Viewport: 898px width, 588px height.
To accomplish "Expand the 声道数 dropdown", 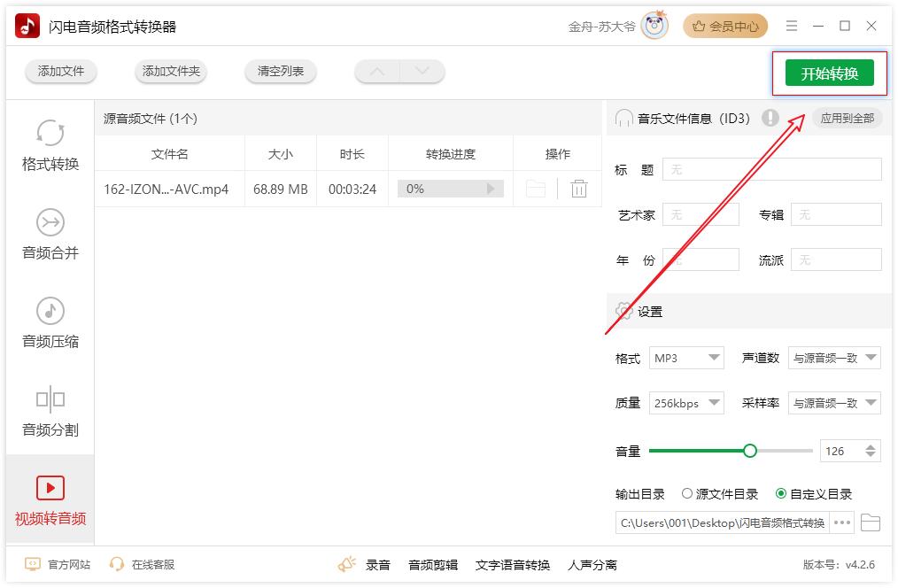I will pyautogui.click(x=834, y=358).
